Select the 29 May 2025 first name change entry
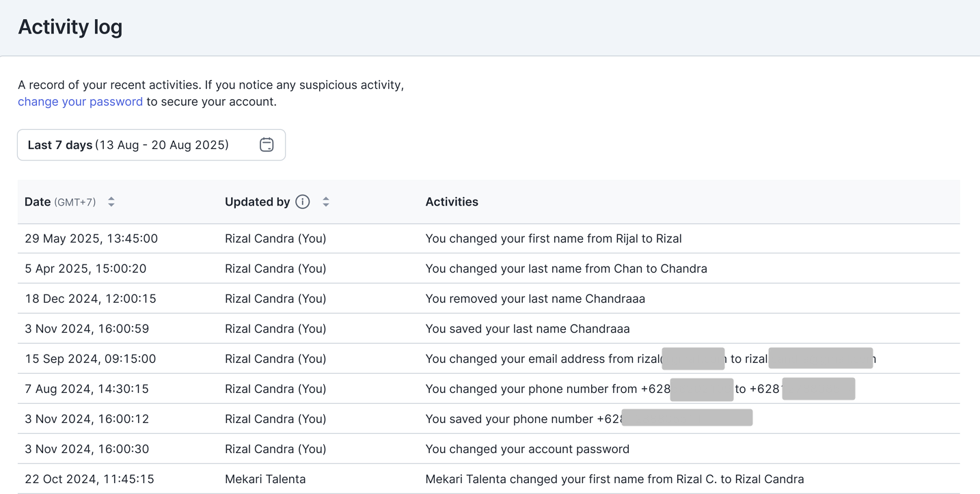 [553, 238]
